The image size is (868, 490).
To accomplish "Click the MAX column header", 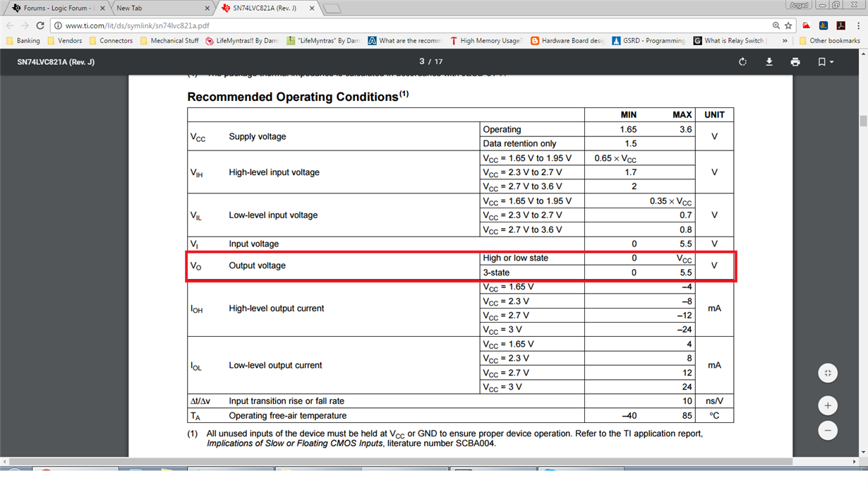I will pyautogui.click(x=682, y=114).
